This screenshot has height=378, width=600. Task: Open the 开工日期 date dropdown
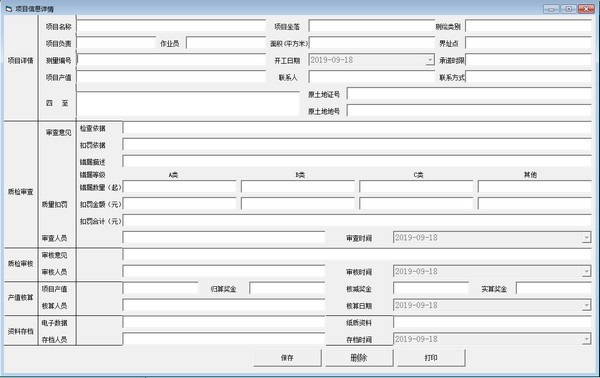tap(430, 60)
